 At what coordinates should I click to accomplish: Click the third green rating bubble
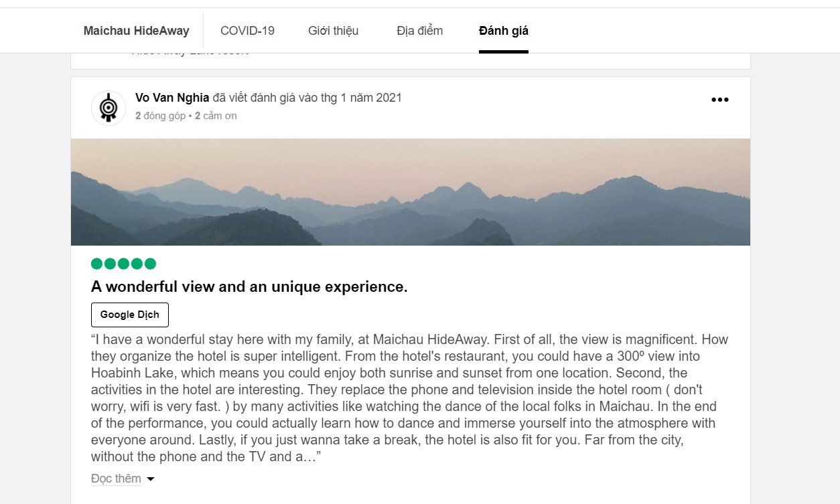point(123,264)
